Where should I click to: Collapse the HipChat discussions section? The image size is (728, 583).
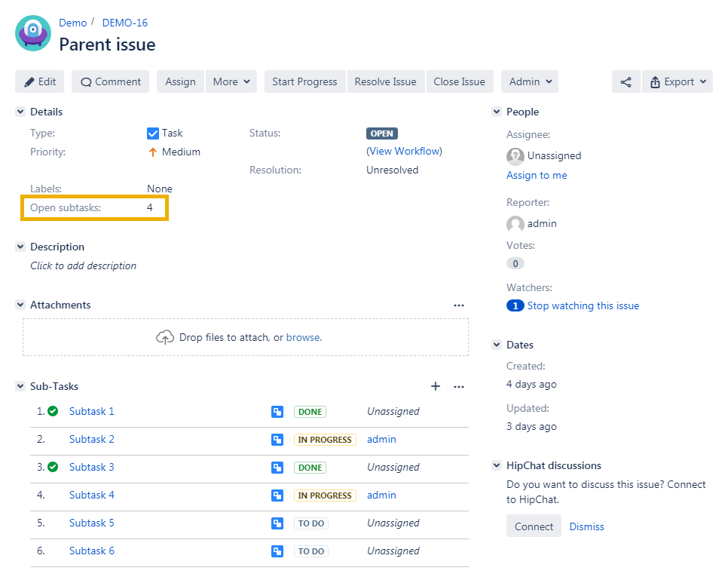[x=497, y=465]
